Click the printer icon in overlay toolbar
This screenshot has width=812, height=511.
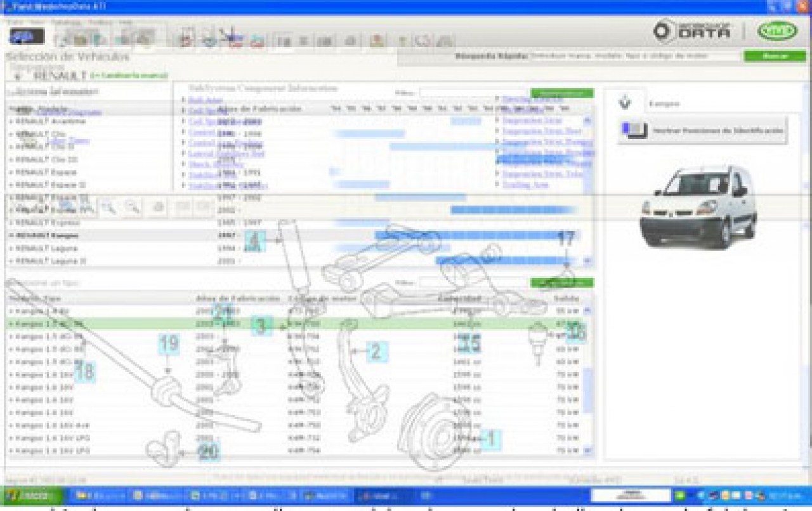159,207
